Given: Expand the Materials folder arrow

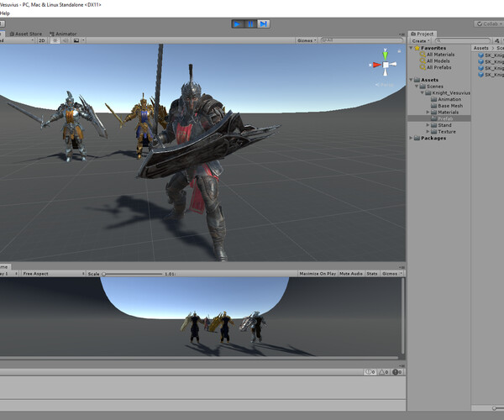Looking at the screenshot, I should click(428, 113).
